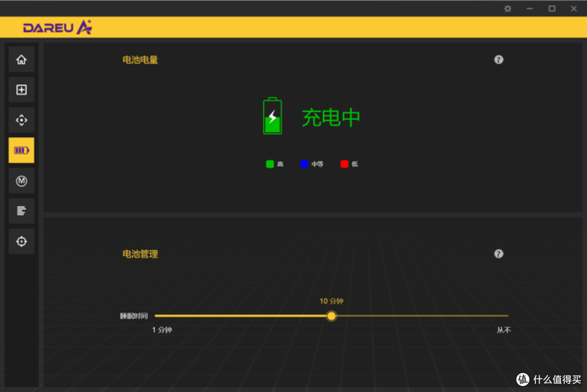
Task: Click the blue 中等 legend swatch
Action: (304, 164)
